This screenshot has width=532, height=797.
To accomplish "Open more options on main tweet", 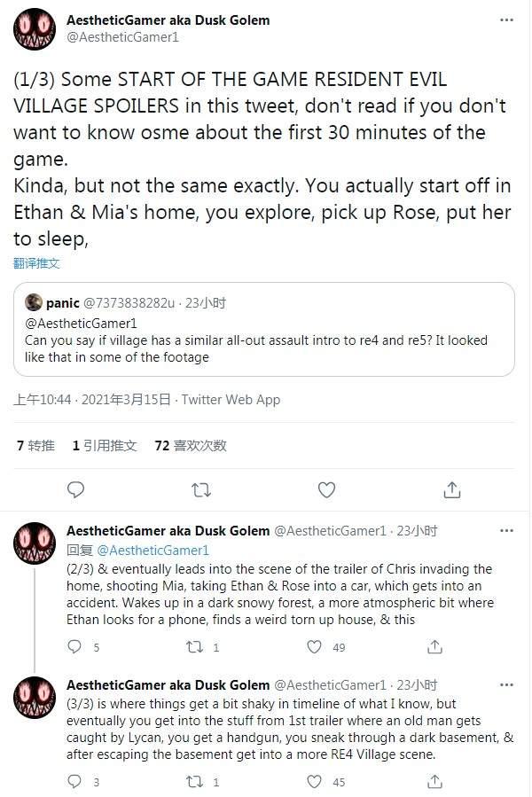I will [506, 20].
